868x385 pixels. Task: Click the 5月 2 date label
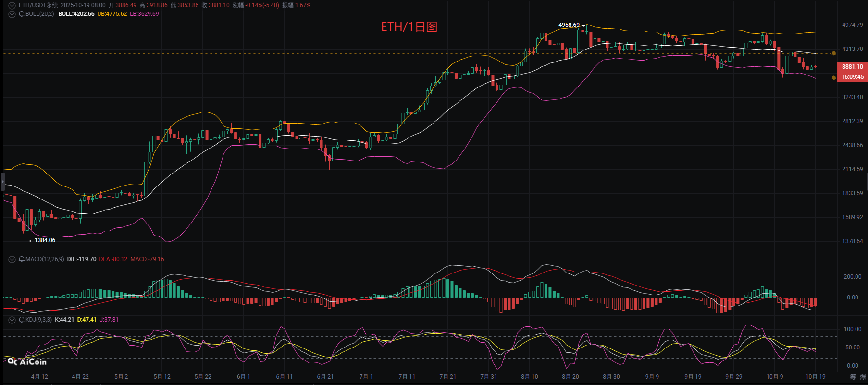tap(121, 377)
